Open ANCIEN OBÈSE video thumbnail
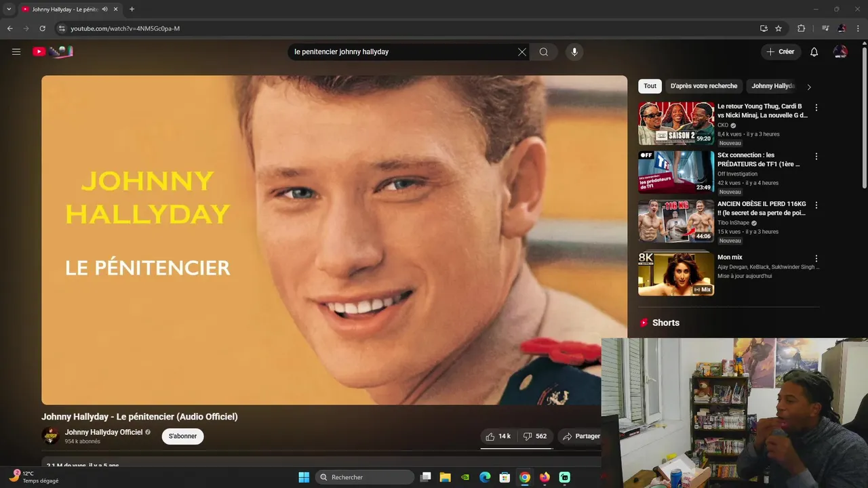 676,221
